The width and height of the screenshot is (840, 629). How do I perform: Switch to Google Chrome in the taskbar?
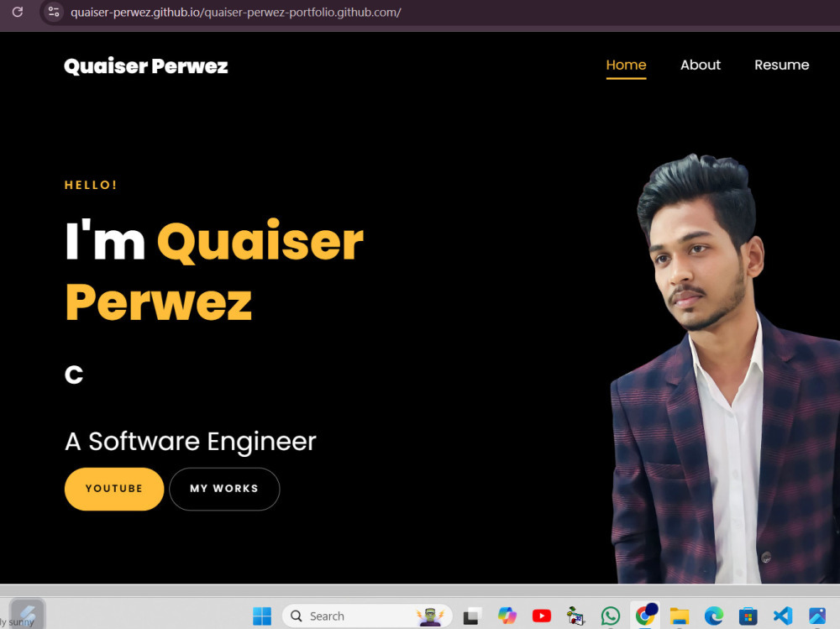[645, 615]
